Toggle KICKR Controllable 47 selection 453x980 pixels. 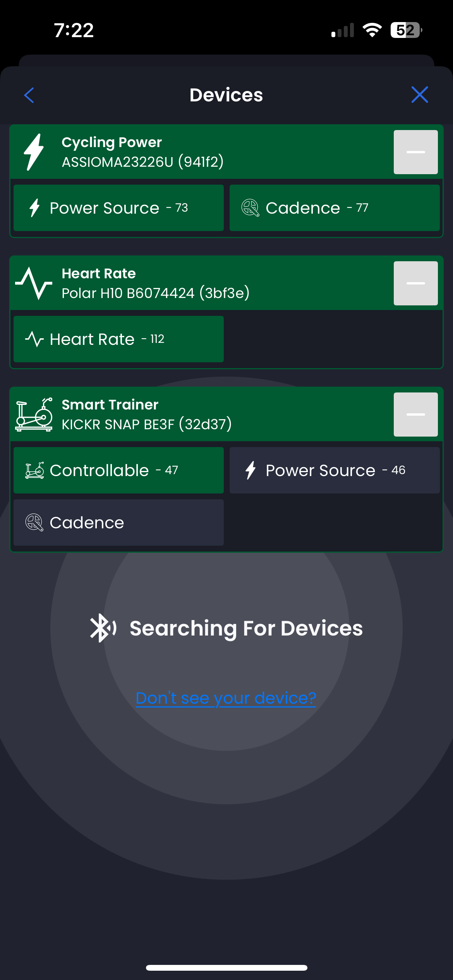(x=118, y=470)
